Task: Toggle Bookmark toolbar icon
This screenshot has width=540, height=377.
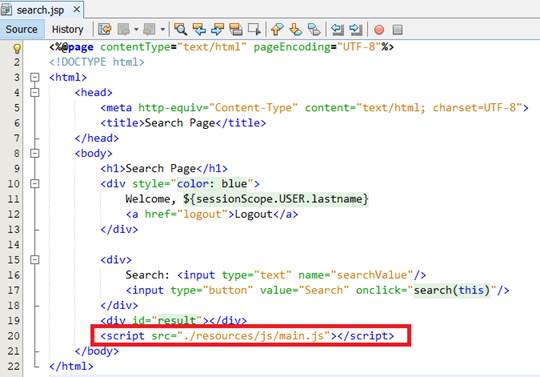Action: point(314,29)
